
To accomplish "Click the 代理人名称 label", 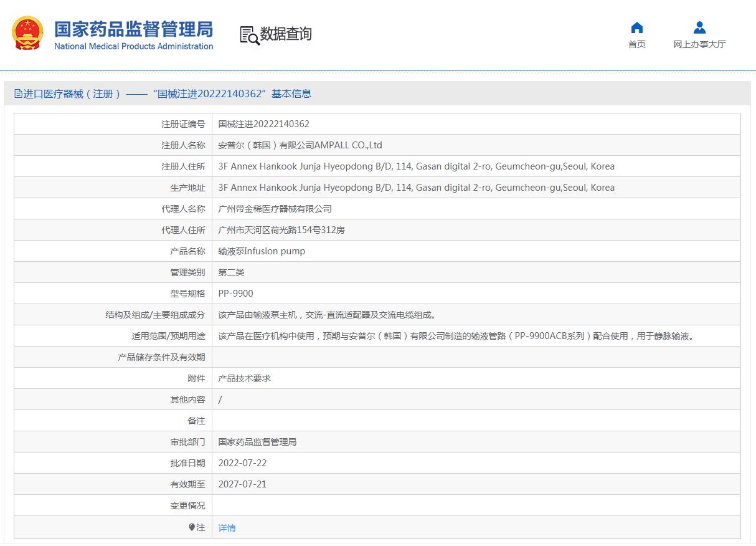I will 183,209.
